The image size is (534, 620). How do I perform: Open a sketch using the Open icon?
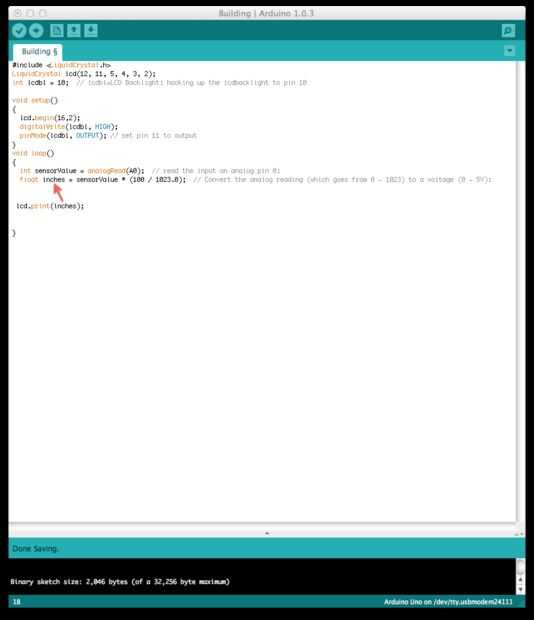[74, 30]
